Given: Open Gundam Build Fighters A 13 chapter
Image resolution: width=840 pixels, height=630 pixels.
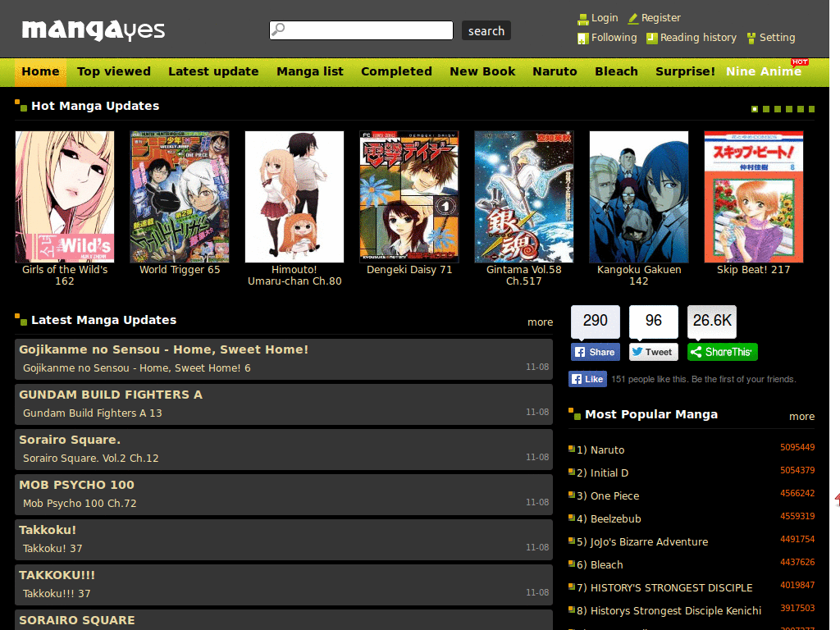Looking at the screenshot, I should (x=92, y=413).
